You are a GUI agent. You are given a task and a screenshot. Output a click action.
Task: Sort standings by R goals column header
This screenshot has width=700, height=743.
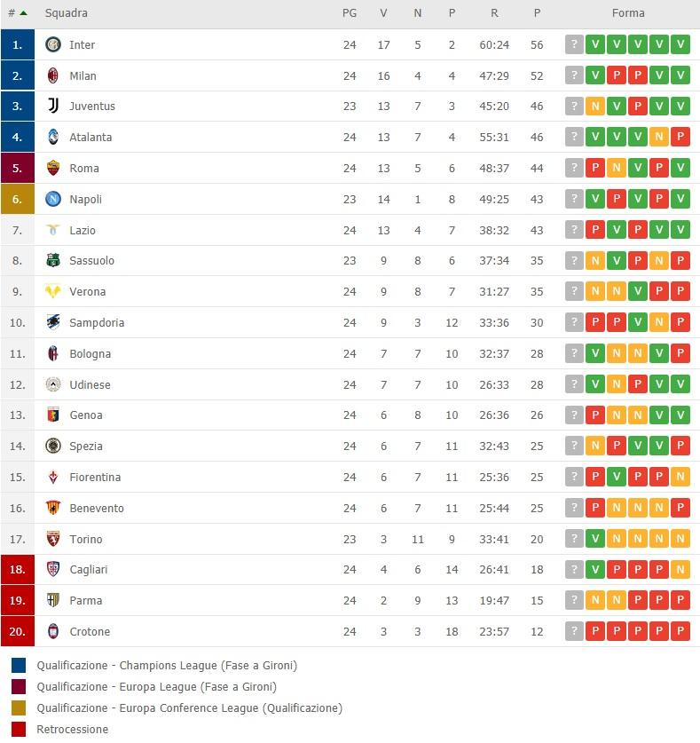click(x=494, y=13)
